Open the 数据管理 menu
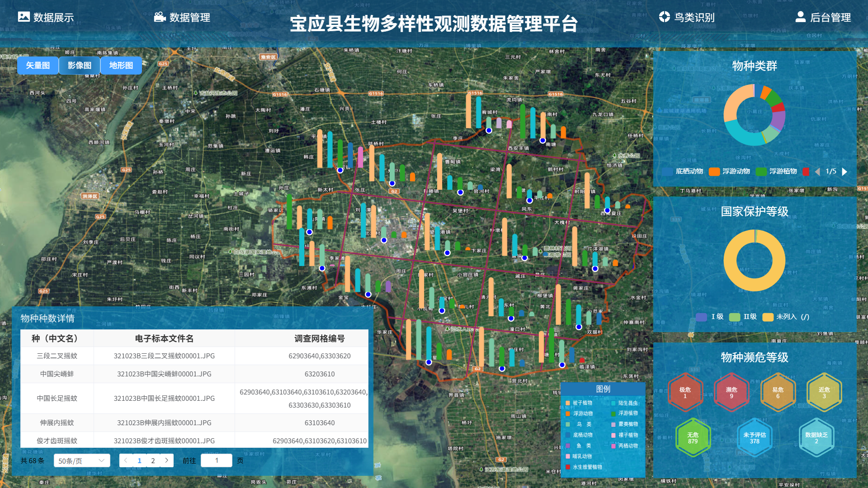This screenshot has width=868, height=488. pyautogui.click(x=182, y=17)
